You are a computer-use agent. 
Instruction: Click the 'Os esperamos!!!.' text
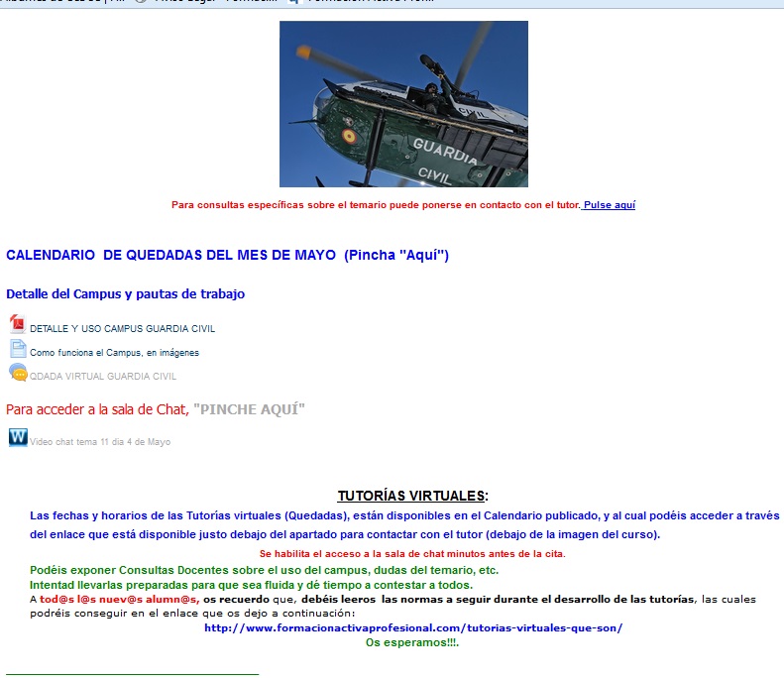pos(412,642)
